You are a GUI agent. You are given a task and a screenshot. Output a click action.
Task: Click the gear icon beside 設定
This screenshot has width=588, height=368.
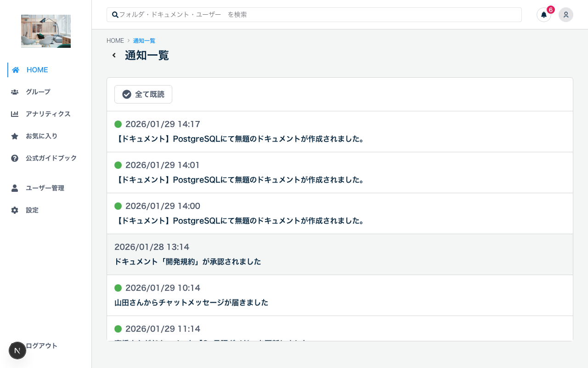click(15, 210)
